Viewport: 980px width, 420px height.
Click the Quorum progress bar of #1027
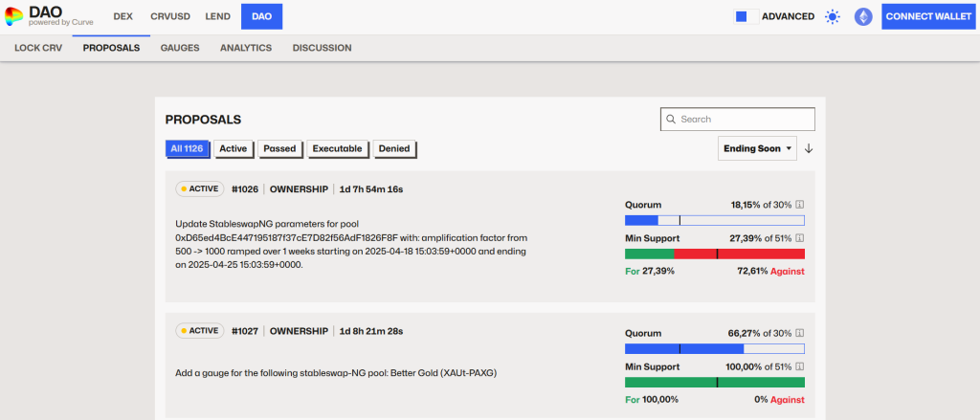click(x=714, y=349)
